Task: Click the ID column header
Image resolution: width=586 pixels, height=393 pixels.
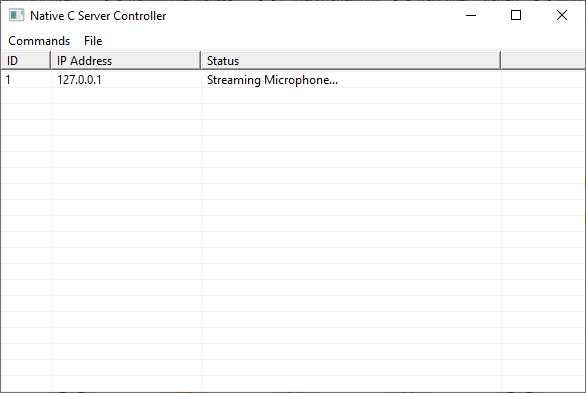Action: tap(26, 61)
